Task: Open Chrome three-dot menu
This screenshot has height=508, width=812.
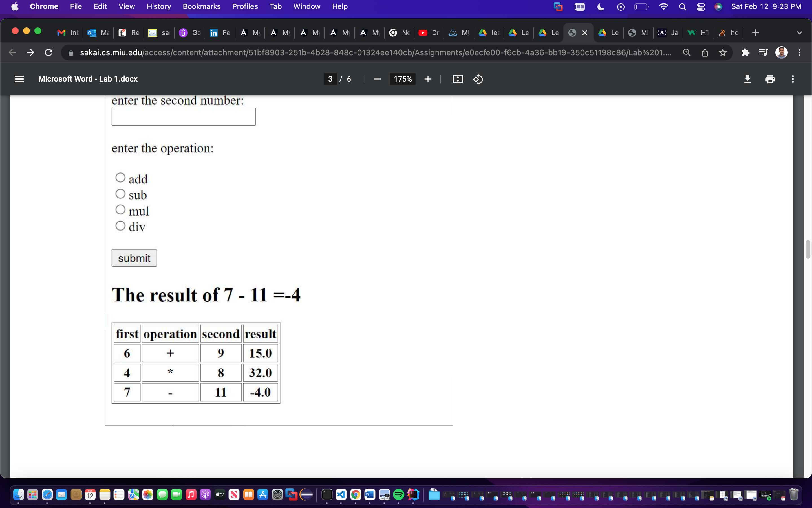Action: (x=800, y=52)
